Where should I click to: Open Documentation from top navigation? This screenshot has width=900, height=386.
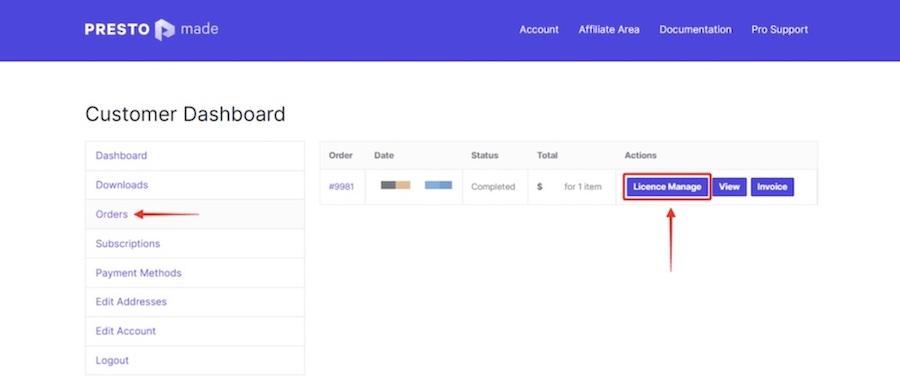(x=695, y=29)
